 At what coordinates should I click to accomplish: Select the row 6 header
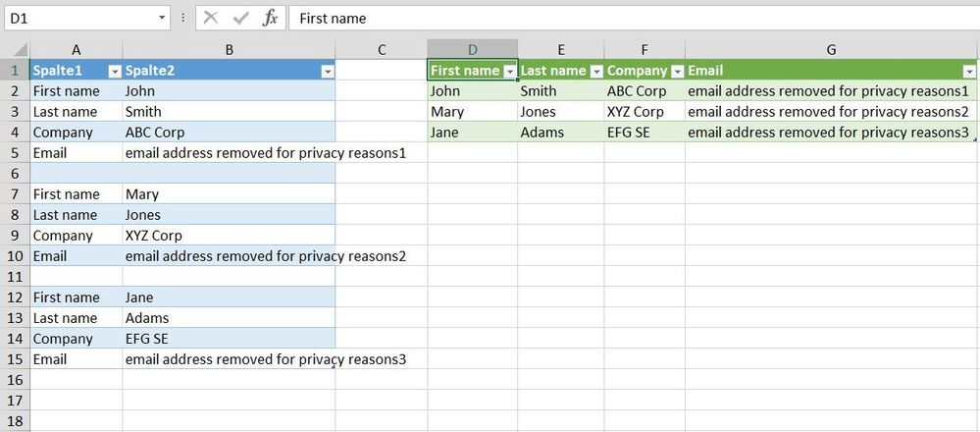click(15, 173)
